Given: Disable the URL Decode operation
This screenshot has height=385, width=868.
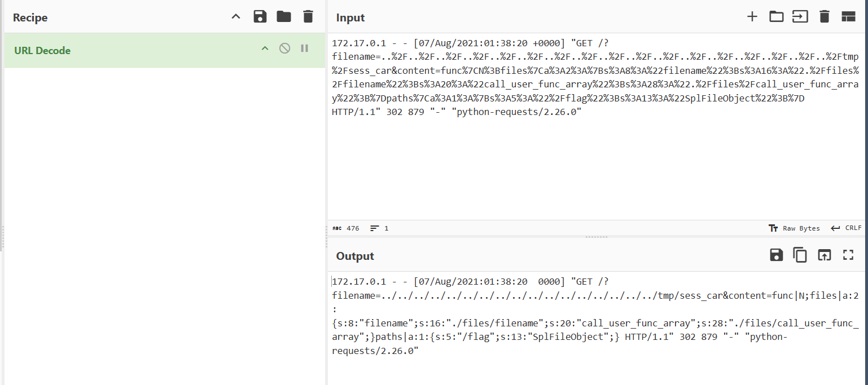Looking at the screenshot, I should click(285, 48).
